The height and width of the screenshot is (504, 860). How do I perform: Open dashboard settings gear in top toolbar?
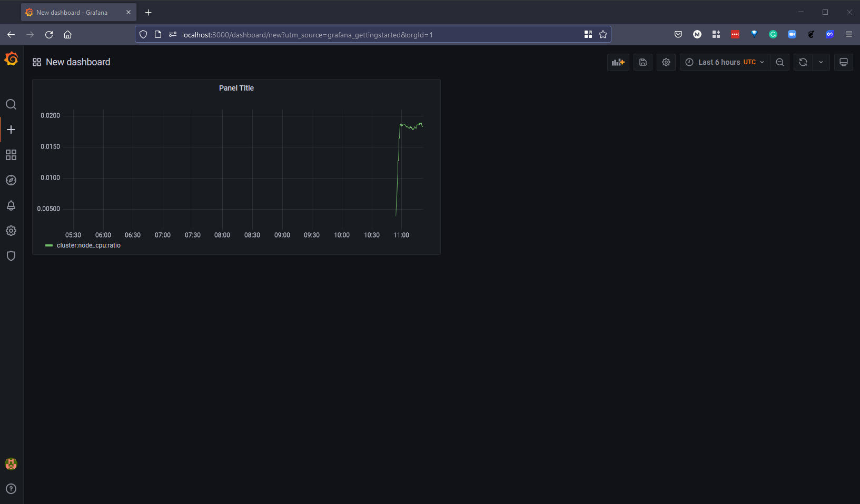point(666,62)
